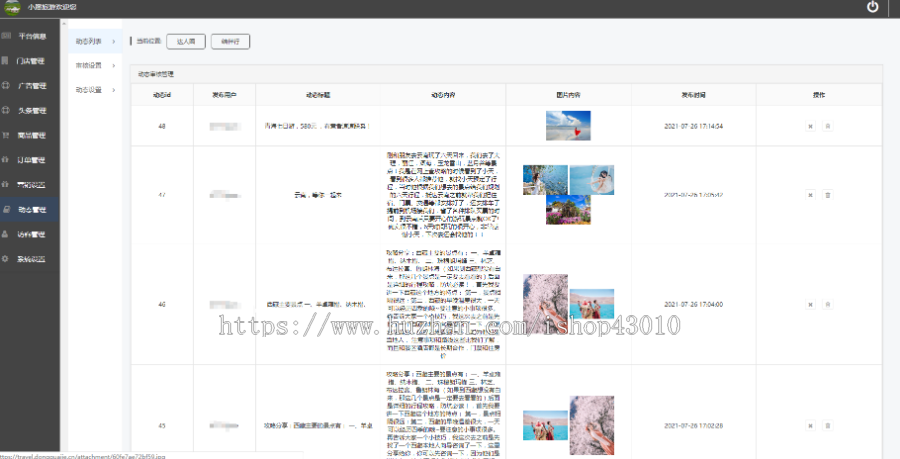Image resolution: width=900 pixels, height=459 pixels.
Task: Click the 操作 column header
Action: 818,95
